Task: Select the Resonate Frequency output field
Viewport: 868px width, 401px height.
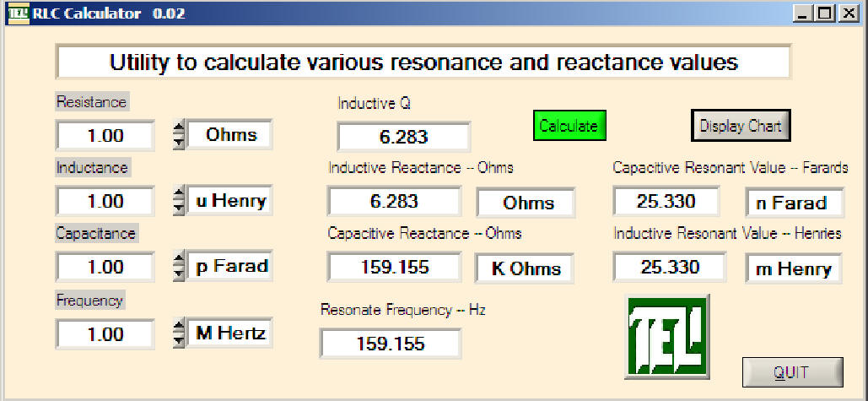Action: (390, 344)
